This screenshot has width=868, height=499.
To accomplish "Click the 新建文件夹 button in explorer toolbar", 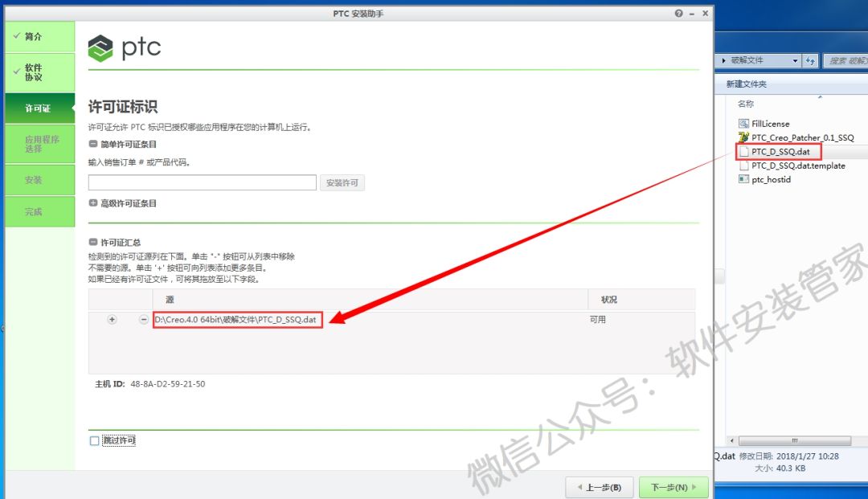I will click(747, 84).
